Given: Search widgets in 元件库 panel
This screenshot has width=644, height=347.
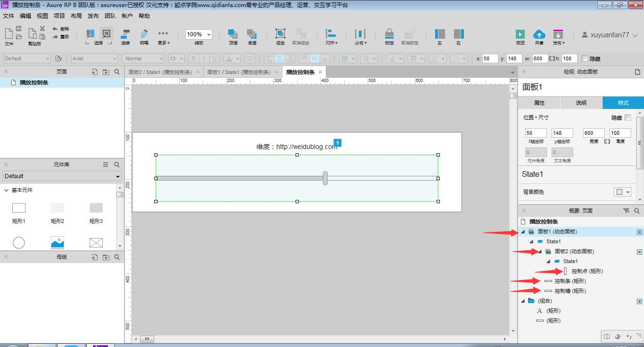Looking at the screenshot, I should tap(117, 165).
